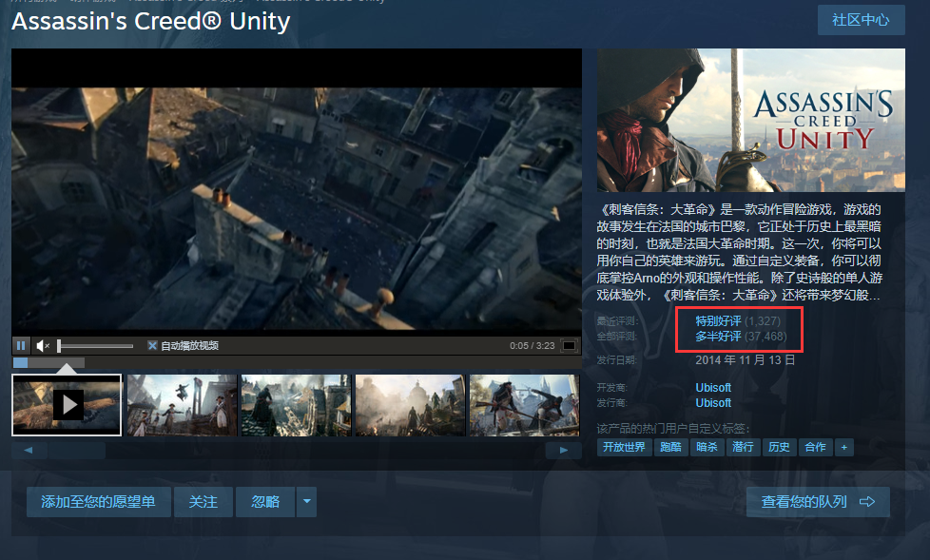Click 添加至您的愿望单 button

point(99,502)
